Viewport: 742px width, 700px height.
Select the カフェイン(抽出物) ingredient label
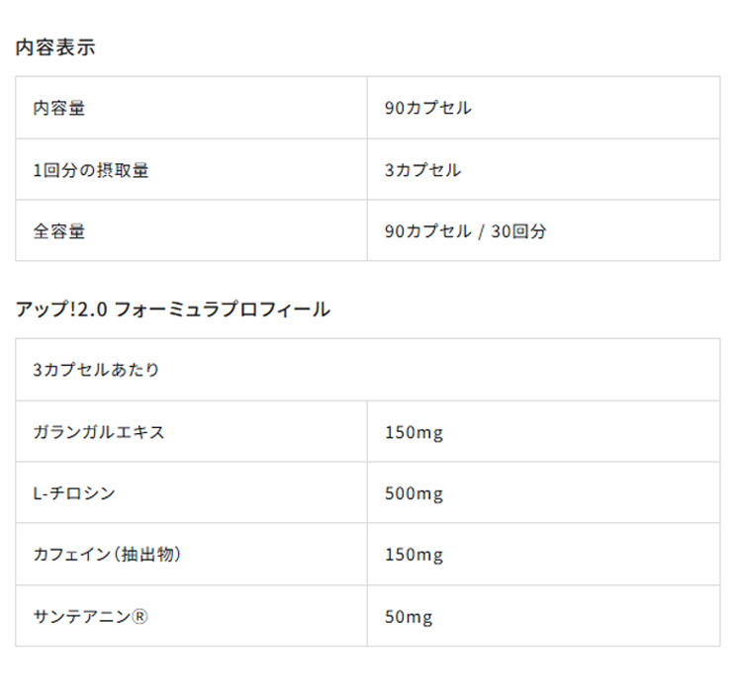pyautogui.click(x=107, y=555)
